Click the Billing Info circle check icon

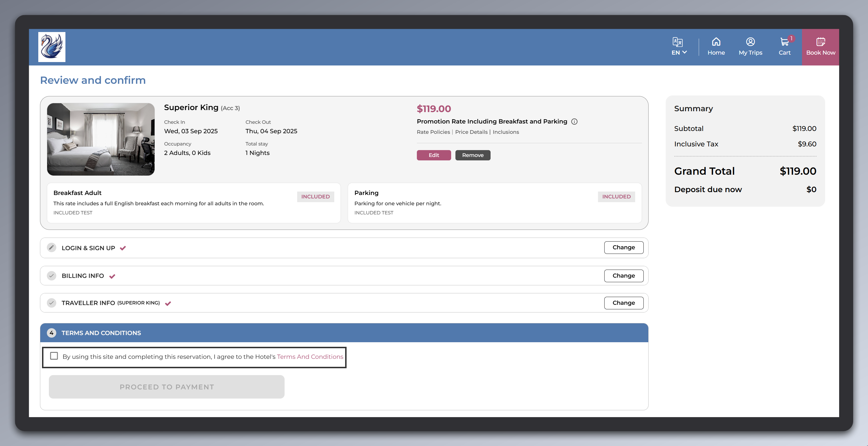(x=51, y=276)
